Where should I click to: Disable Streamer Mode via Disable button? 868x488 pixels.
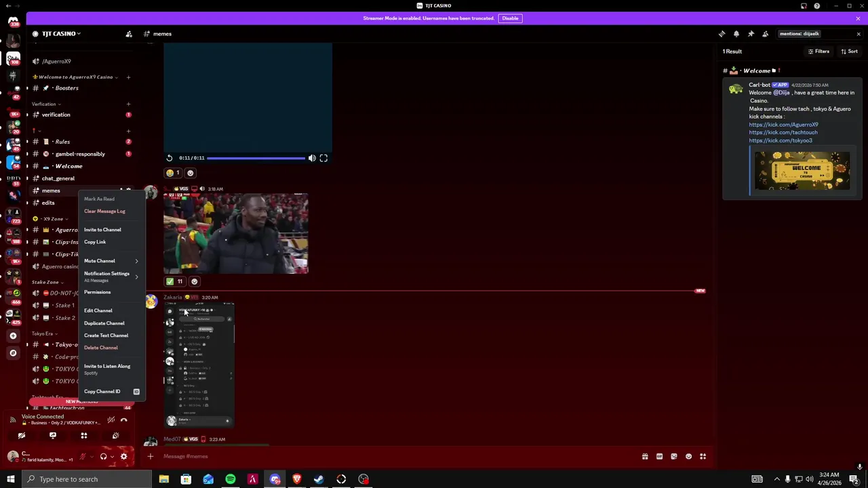[x=510, y=18]
